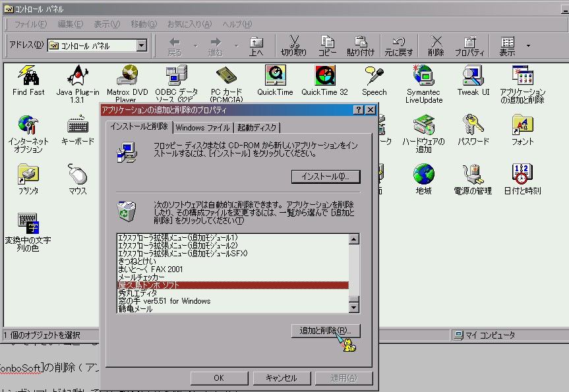
Task: Open the 移動(G) menu
Action: [x=144, y=24]
